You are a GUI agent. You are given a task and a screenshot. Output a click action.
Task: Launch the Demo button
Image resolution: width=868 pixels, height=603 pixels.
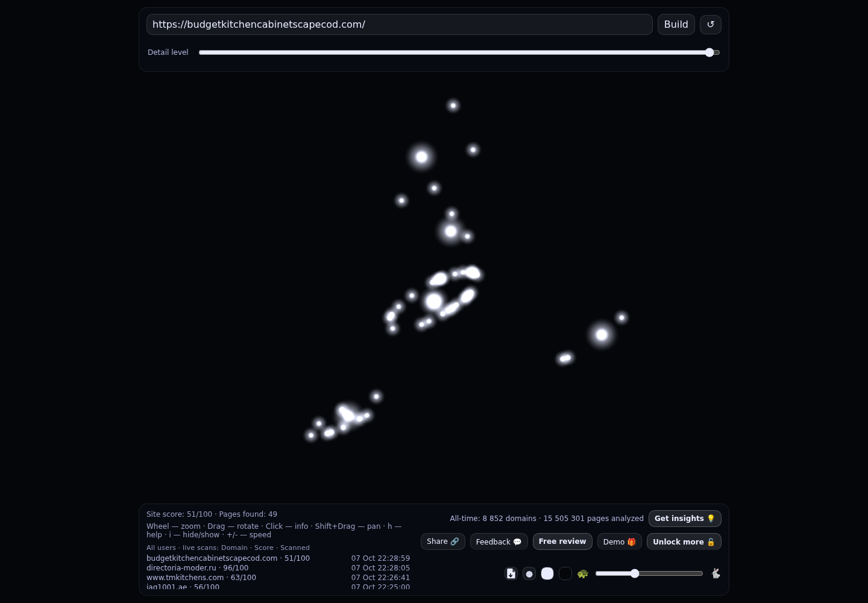tap(620, 541)
